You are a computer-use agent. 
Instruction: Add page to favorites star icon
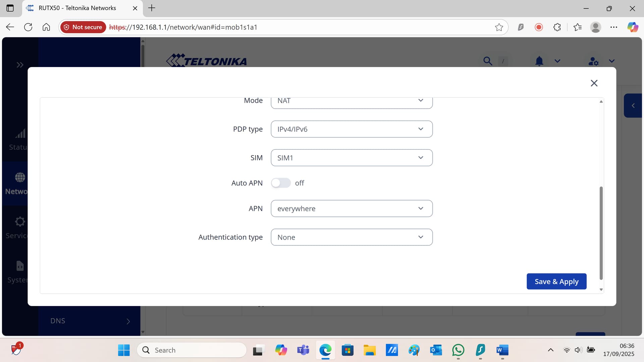point(499,27)
